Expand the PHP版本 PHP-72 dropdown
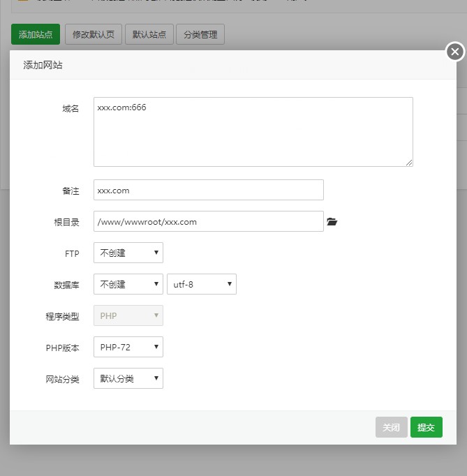The width and height of the screenshot is (467, 476). (128, 347)
